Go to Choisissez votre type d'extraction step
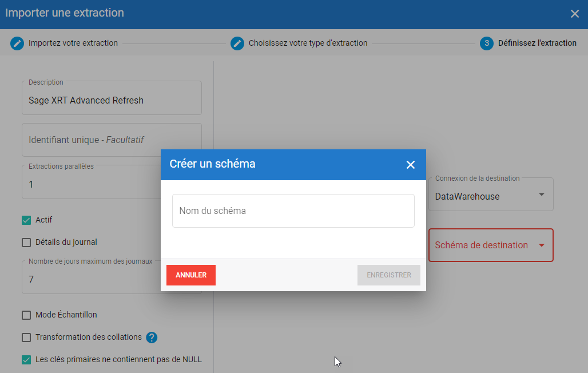 point(308,43)
